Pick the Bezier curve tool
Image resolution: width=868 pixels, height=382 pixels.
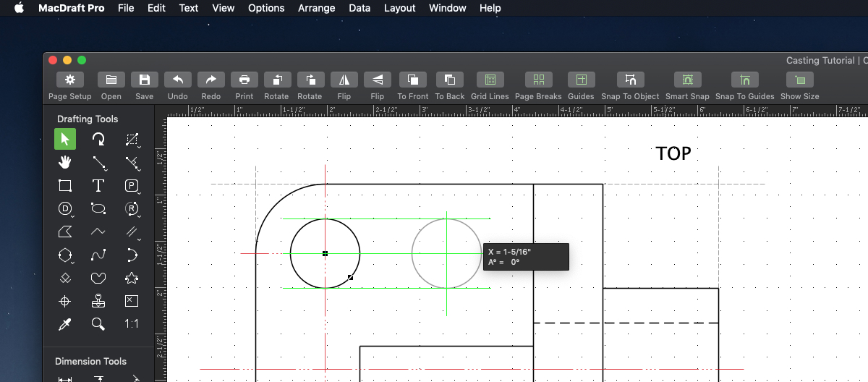pyautogui.click(x=98, y=255)
